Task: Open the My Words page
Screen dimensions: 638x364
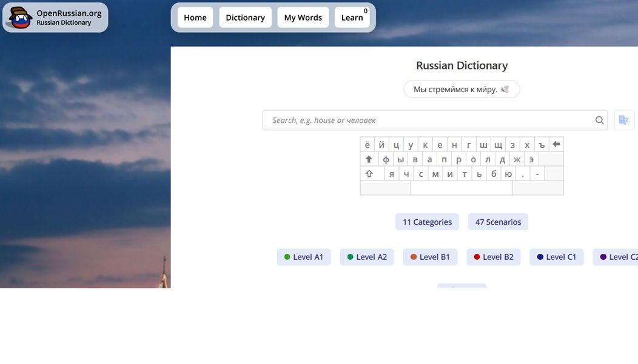Action: [303, 18]
